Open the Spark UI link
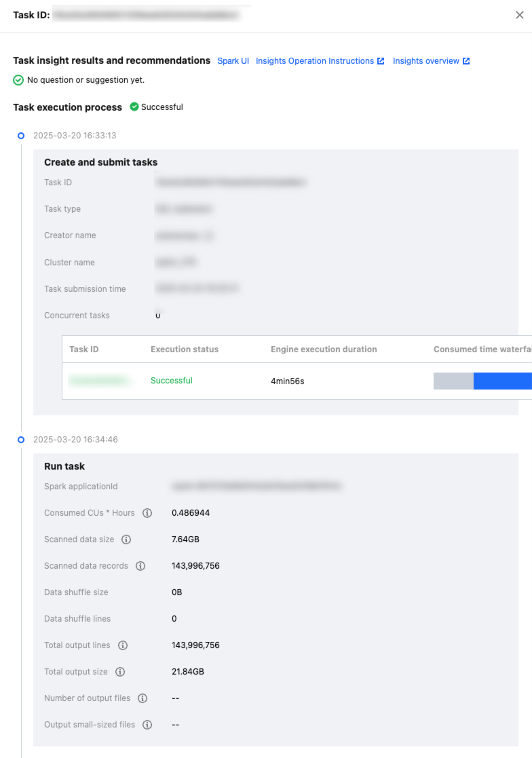This screenshot has width=532, height=758. coord(233,61)
